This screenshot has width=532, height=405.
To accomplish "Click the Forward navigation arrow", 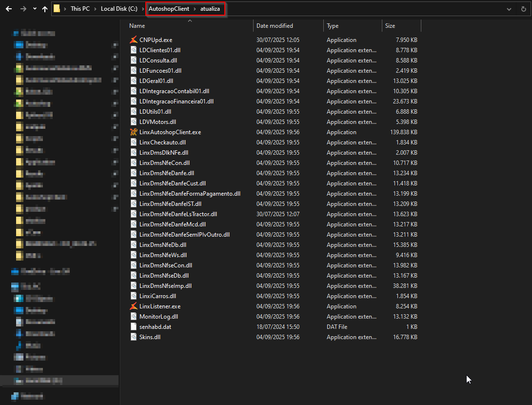I will point(23,9).
